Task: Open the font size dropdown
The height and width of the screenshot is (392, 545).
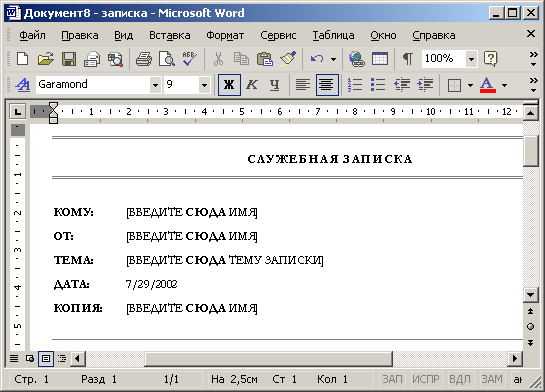Action: click(x=204, y=85)
